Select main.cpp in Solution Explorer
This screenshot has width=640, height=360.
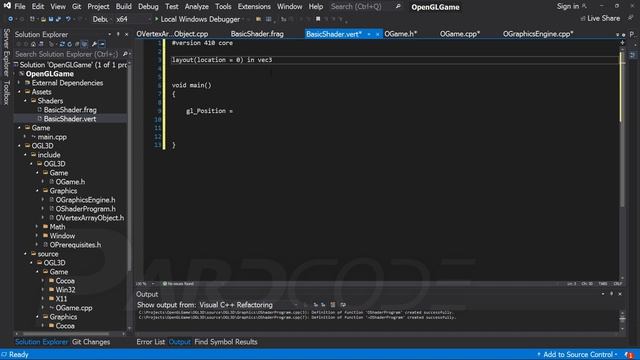(52, 137)
